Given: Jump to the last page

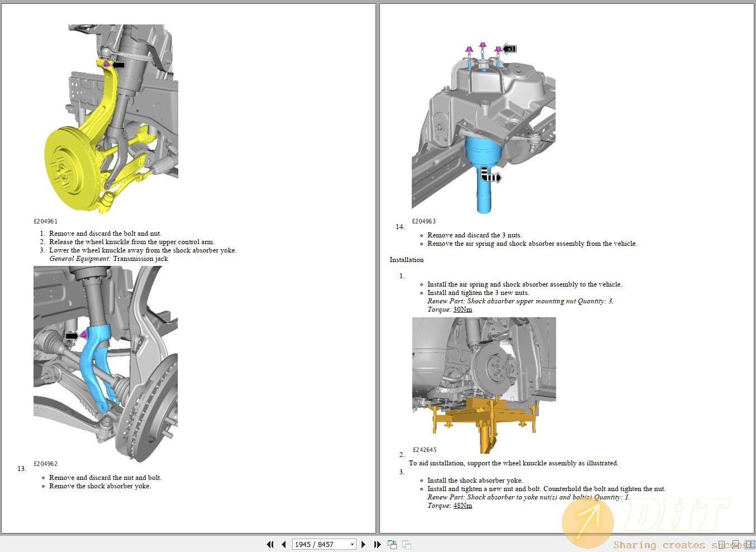Looking at the screenshot, I should click(377, 544).
